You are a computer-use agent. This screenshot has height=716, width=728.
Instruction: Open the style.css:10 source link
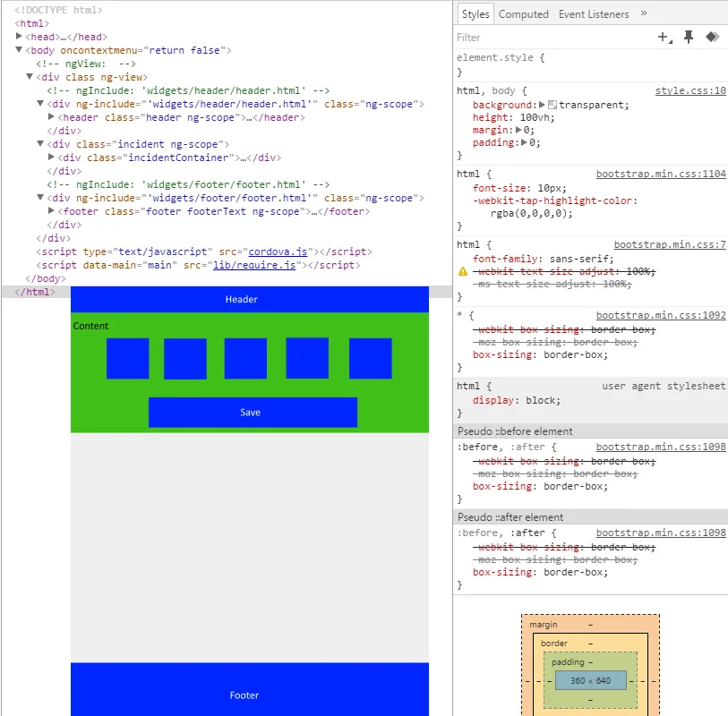[689, 91]
